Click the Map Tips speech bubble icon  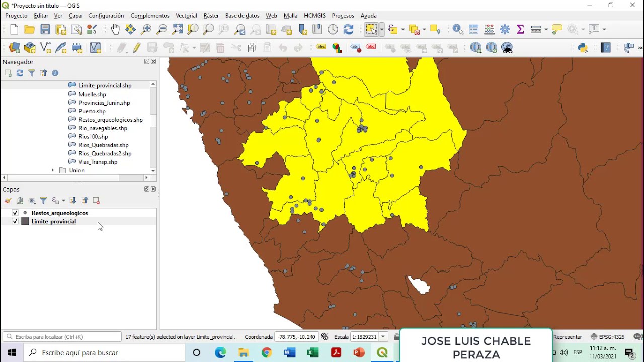tap(557, 30)
